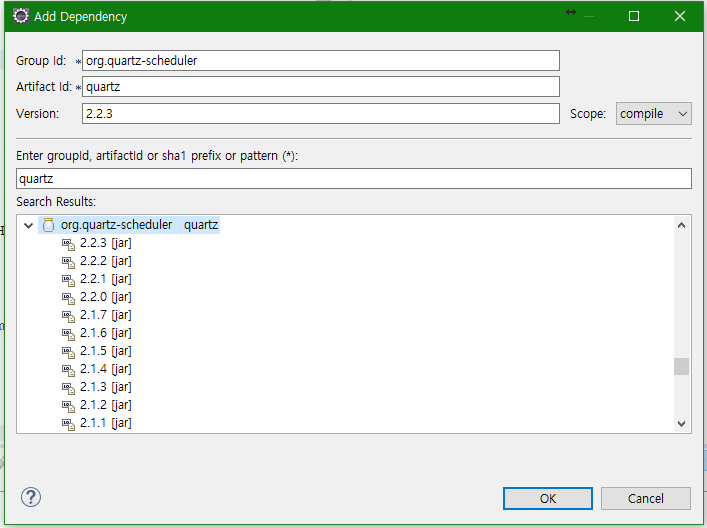Click the file icon beside 2.1.6 [jar]
Image resolution: width=707 pixels, height=528 pixels.
tap(68, 335)
